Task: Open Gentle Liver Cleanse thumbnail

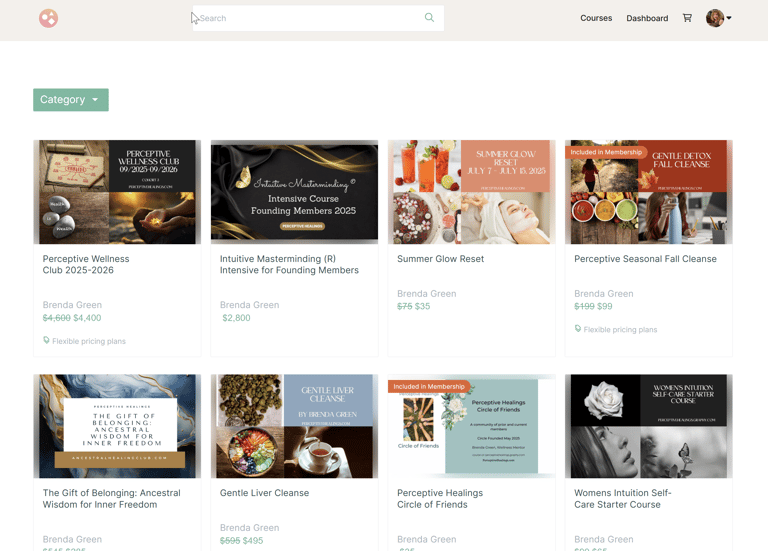Action: click(x=294, y=426)
